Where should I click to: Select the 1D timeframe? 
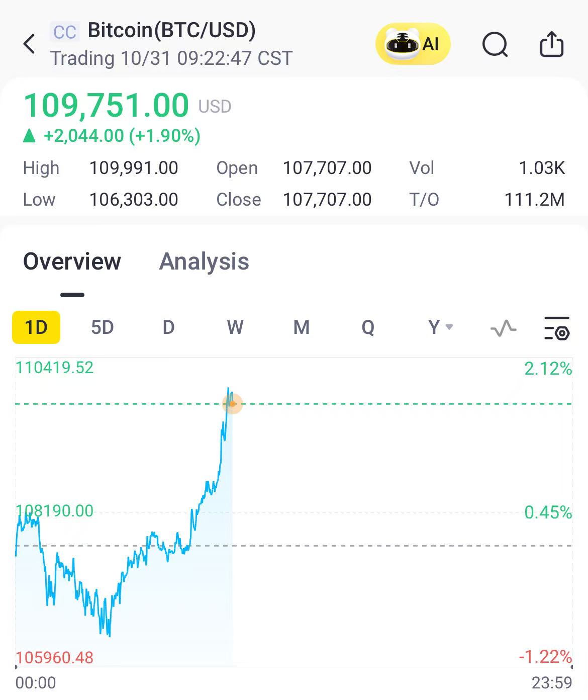pos(36,327)
